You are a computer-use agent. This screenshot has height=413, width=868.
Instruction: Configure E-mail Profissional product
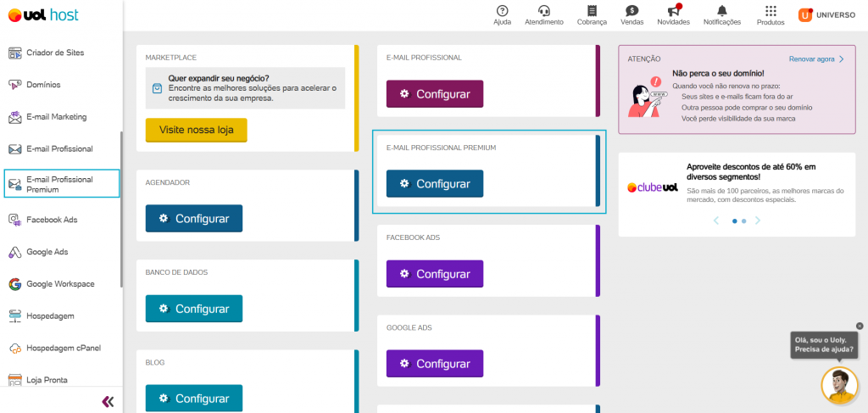click(x=435, y=94)
